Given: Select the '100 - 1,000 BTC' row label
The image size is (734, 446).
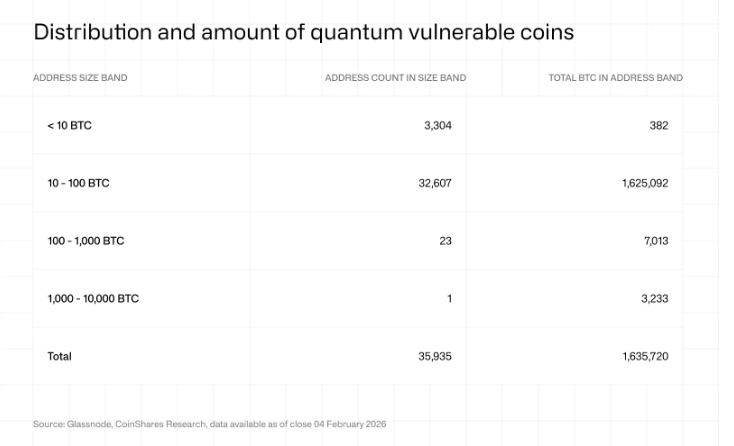Looking at the screenshot, I should click(x=86, y=241).
